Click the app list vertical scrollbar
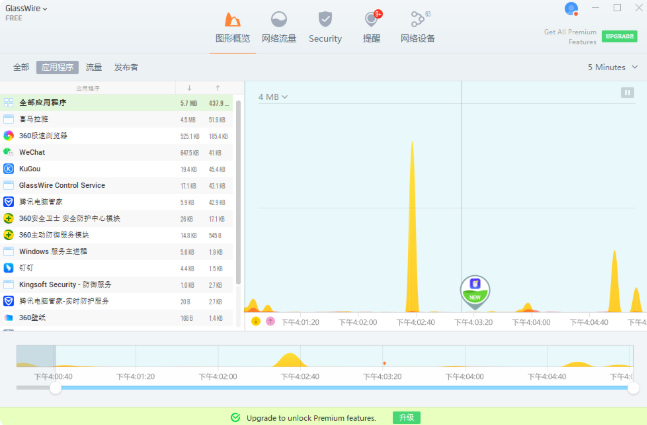This screenshot has height=425, width=647. click(238, 192)
